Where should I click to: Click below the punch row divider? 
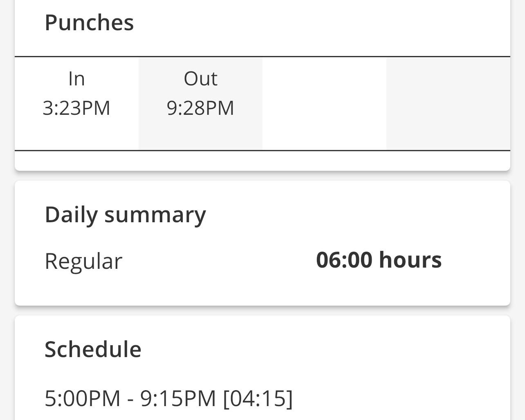coord(262,159)
